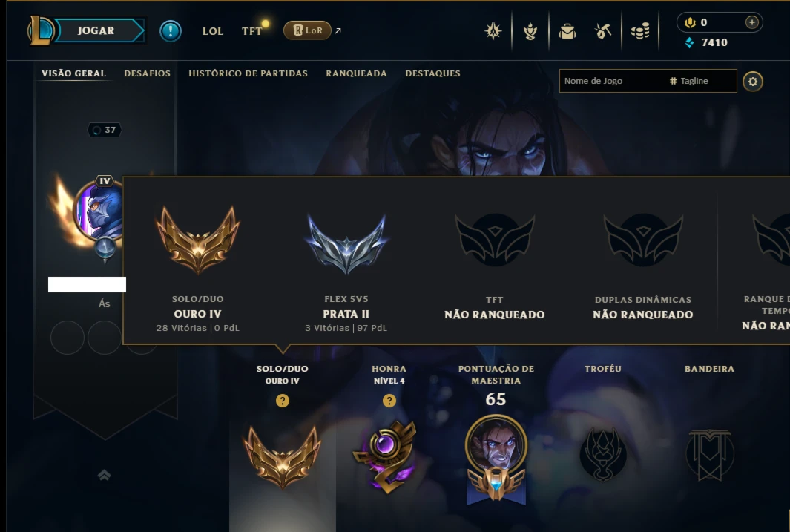
Task: Click the Nome de Jogo search field
Action: click(612, 81)
